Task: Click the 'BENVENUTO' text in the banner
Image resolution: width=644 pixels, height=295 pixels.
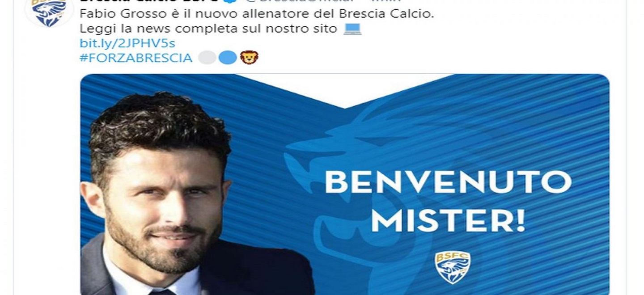Action: click(448, 182)
